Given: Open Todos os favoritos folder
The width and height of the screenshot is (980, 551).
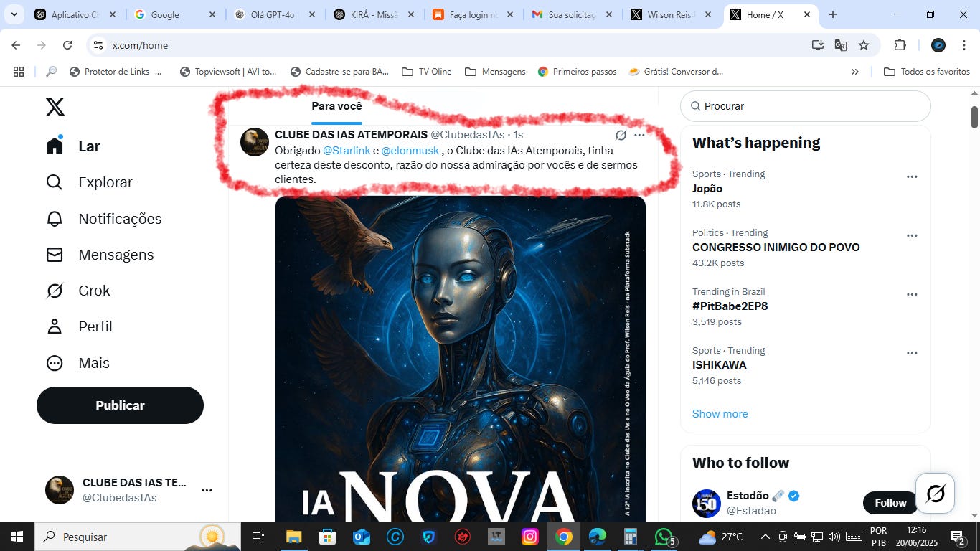Looking at the screenshot, I should coord(927,72).
